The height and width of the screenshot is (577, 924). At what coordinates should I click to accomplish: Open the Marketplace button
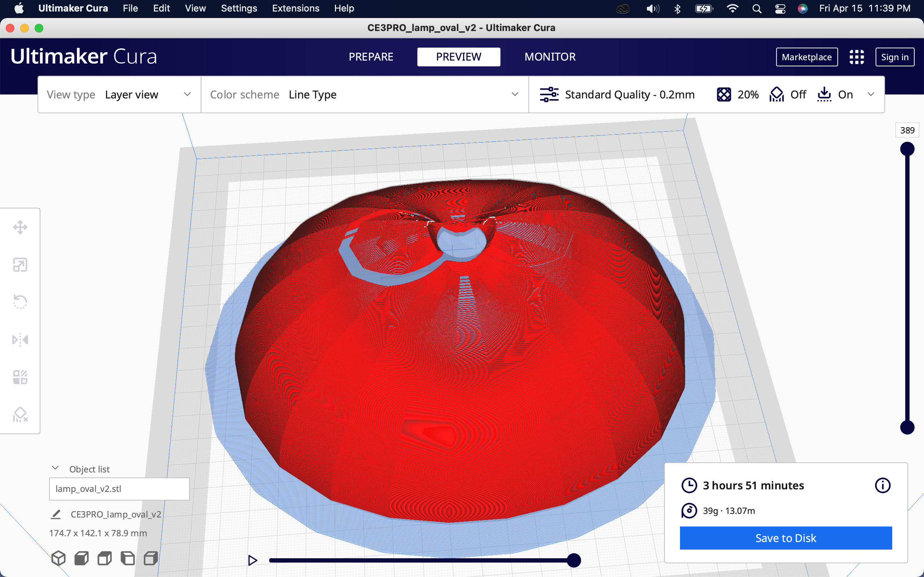pos(806,57)
